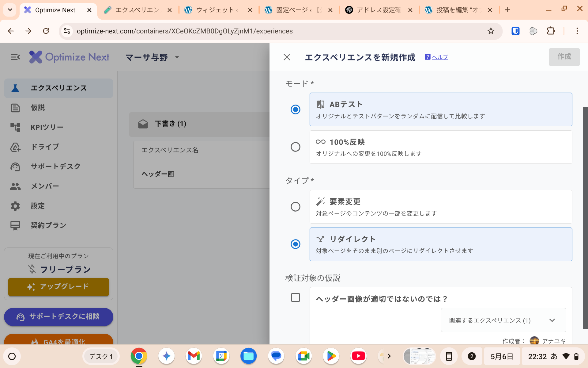This screenshot has width=588, height=368.
Task: Open エクスペリエンス in the sidebar
Action: [58, 88]
